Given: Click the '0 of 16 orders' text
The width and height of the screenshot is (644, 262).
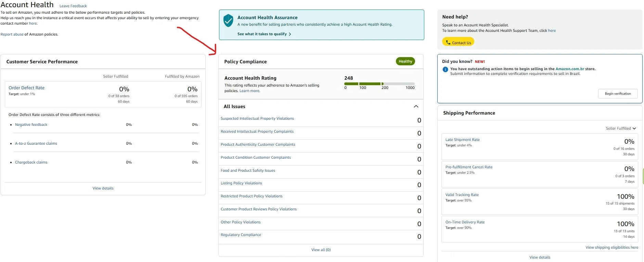Looking at the screenshot, I should (624, 149).
